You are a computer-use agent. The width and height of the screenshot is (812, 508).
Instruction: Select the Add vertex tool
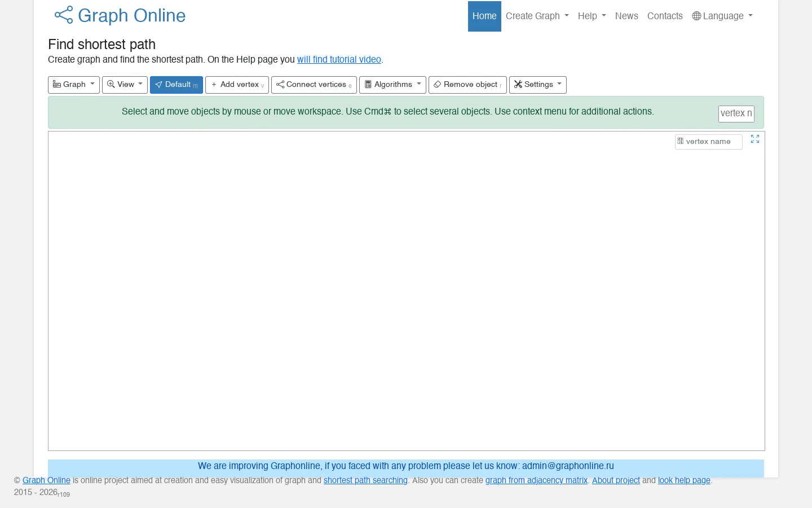click(x=237, y=85)
